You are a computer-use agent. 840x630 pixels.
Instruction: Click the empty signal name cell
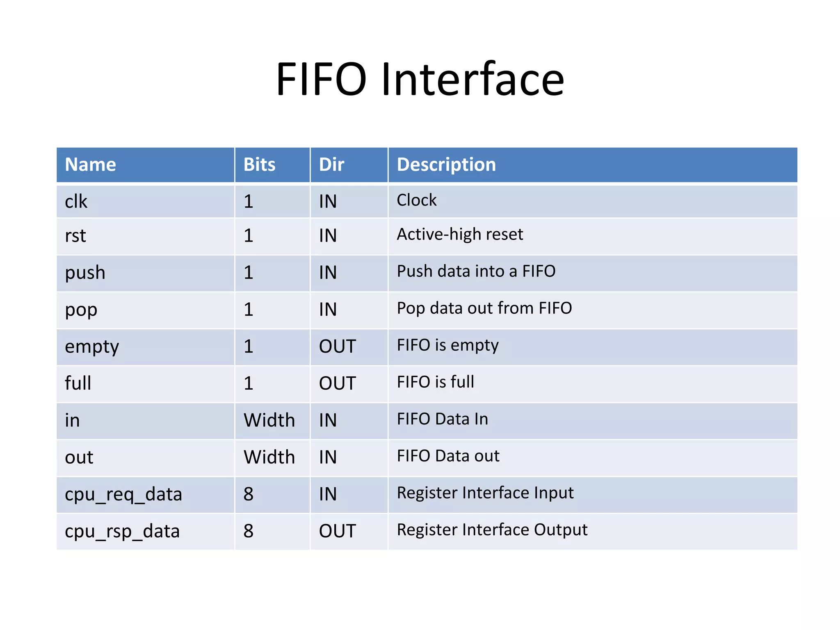[146, 347]
